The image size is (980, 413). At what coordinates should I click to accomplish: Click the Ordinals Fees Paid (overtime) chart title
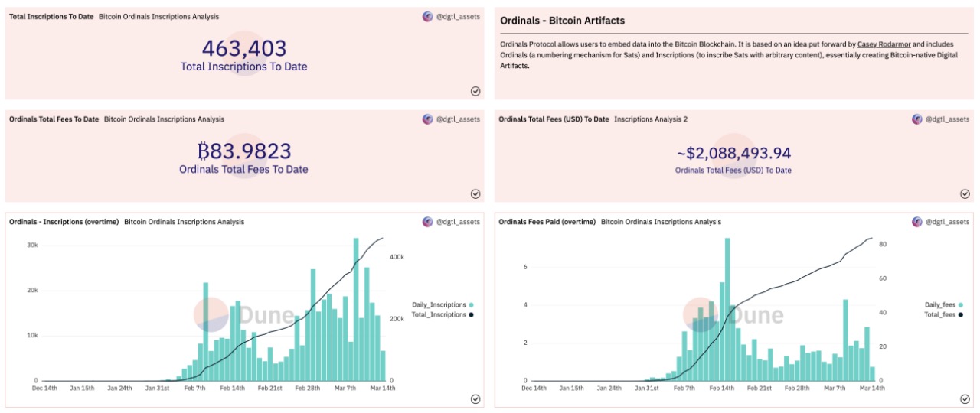tap(547, 222)
